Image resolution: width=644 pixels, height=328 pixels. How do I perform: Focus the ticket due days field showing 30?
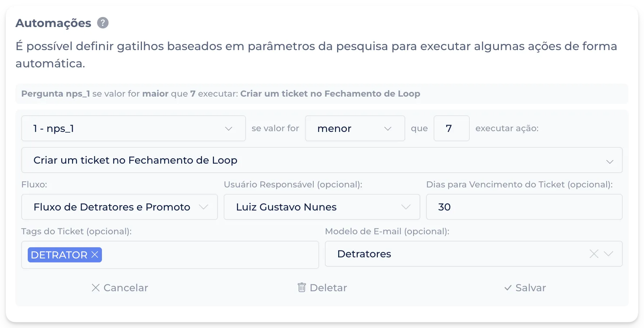pos(524,207)
